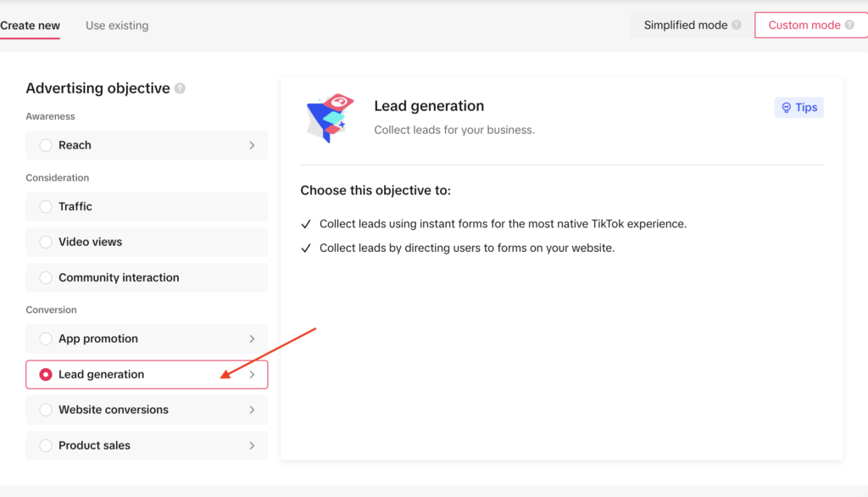Viewport: 868px width, 497px height.
Task: Expand the App promotion objective chevron
Action: coord(252,338)
